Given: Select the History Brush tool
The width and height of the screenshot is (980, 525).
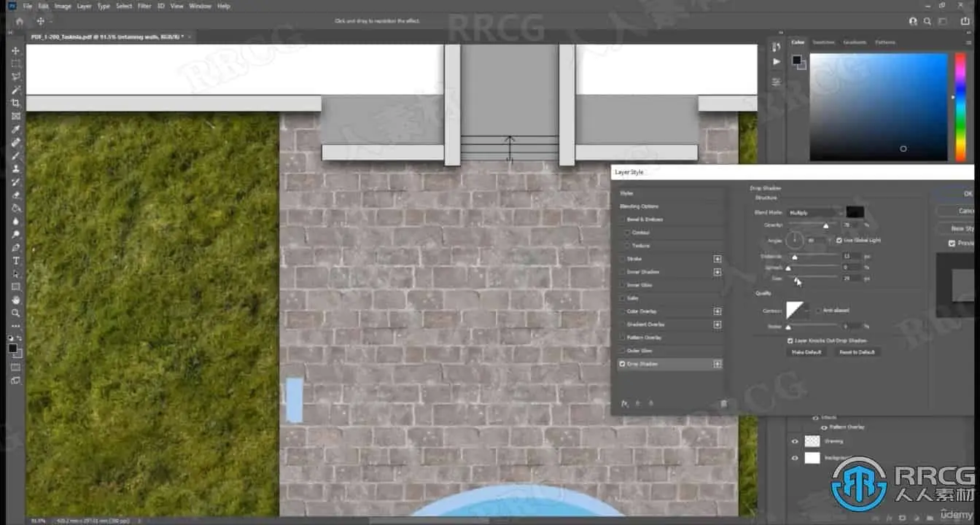Looking at the screenshot, I should [x=16, y=182].
